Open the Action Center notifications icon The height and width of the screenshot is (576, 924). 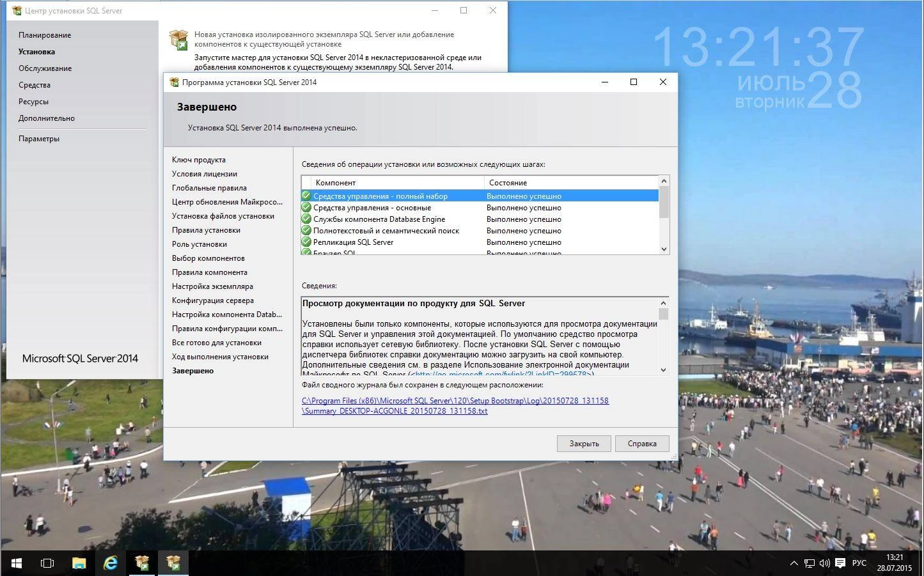(x=840, y=563)
